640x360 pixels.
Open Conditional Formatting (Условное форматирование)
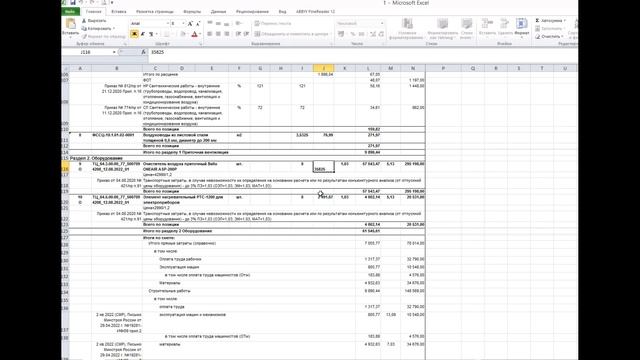(x=407, y=29)
